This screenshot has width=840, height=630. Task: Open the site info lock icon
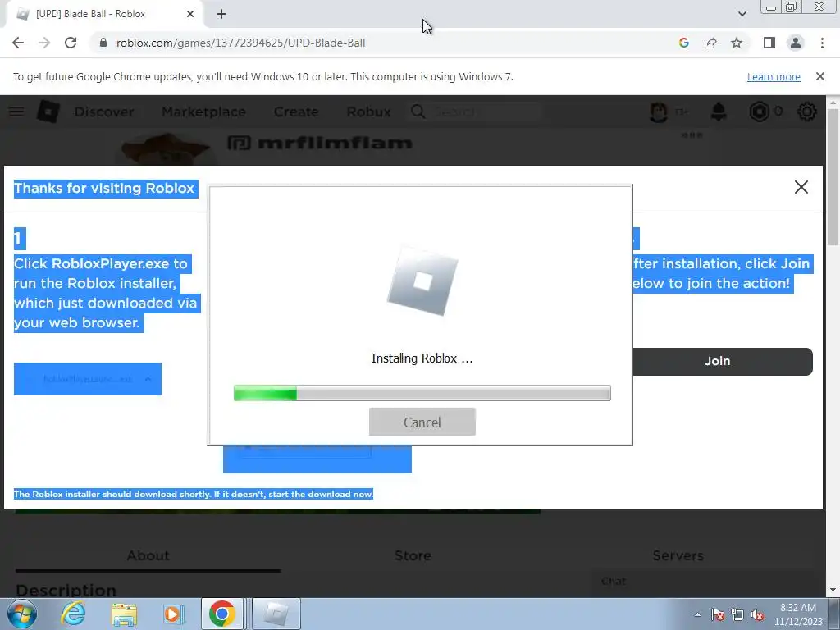(104, 43)
